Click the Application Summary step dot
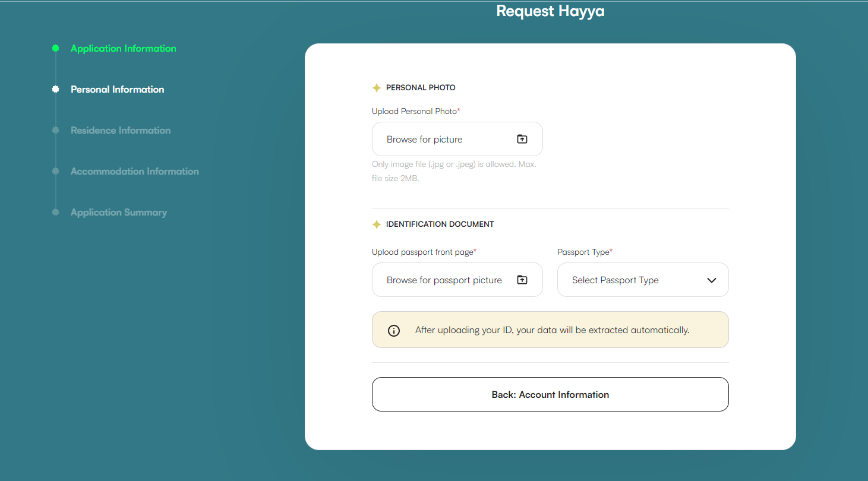Viewport: 868px width, 481px height. pyautogui.click(x=55, y=212)
